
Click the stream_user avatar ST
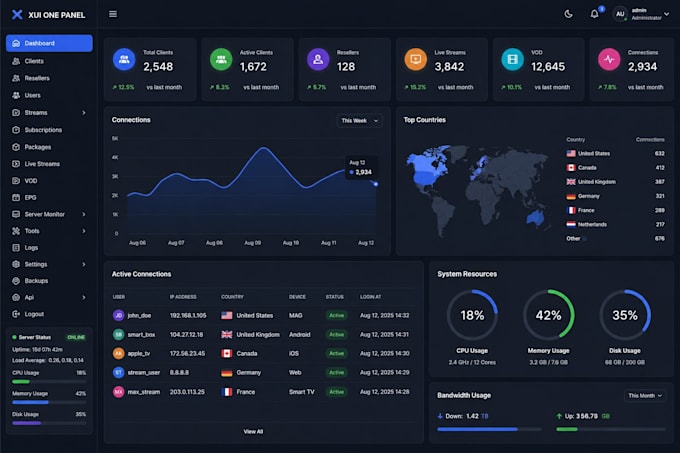[118, 373]
